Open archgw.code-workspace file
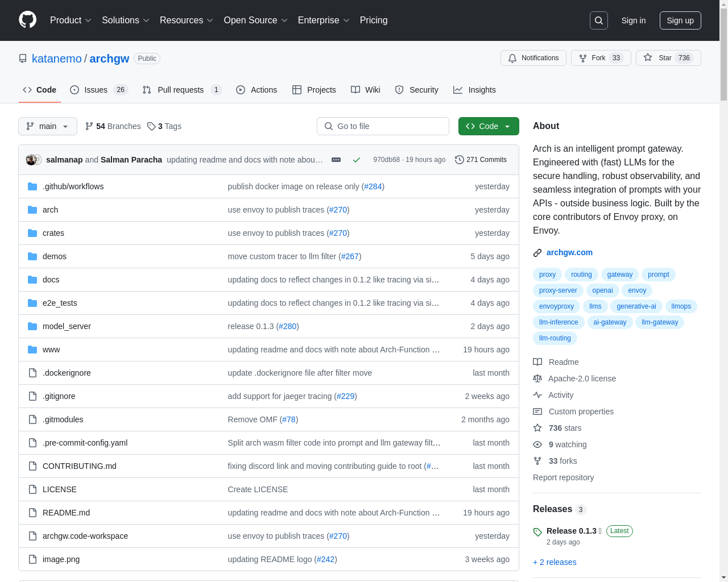The image size is (728, 582). click(x=85, y=536)
